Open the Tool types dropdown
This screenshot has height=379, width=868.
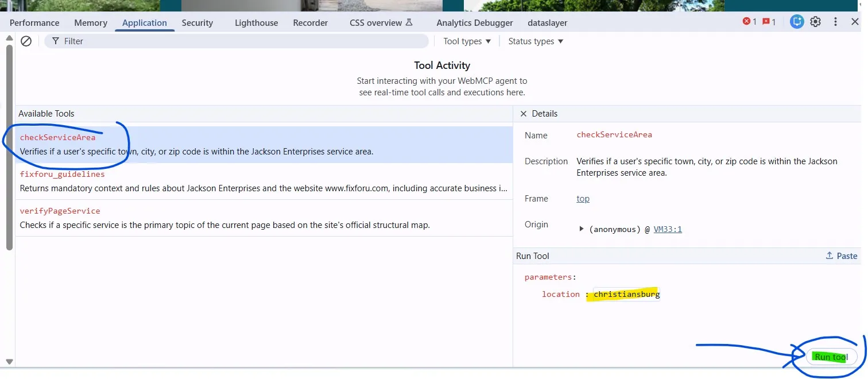467,41
